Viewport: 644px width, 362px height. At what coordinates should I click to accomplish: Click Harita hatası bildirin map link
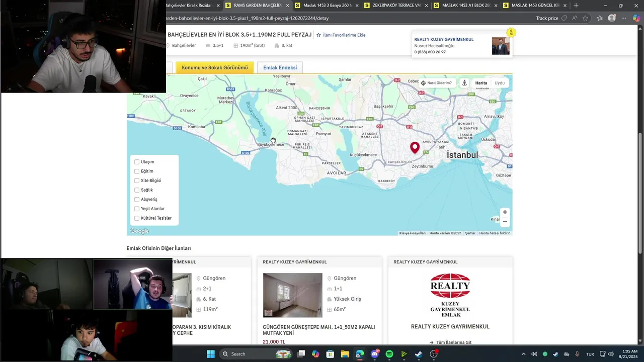495,233
